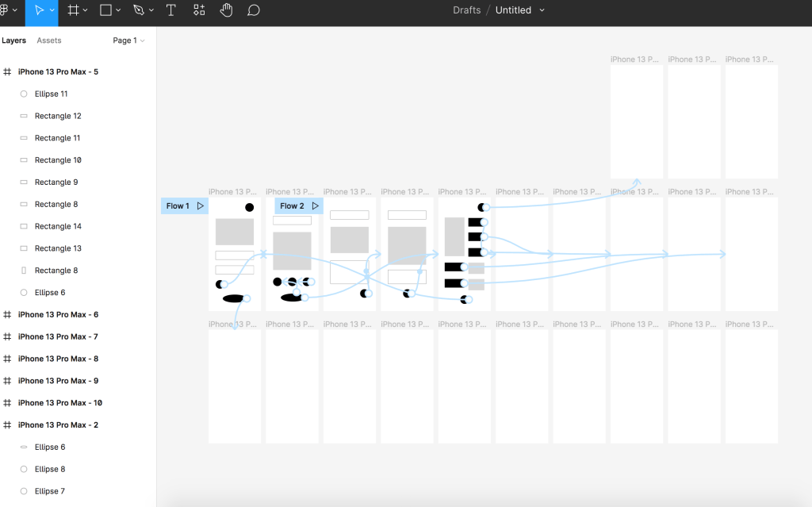Select the Move tool arrow
812x507 pixels.
[x=39, y=10]
